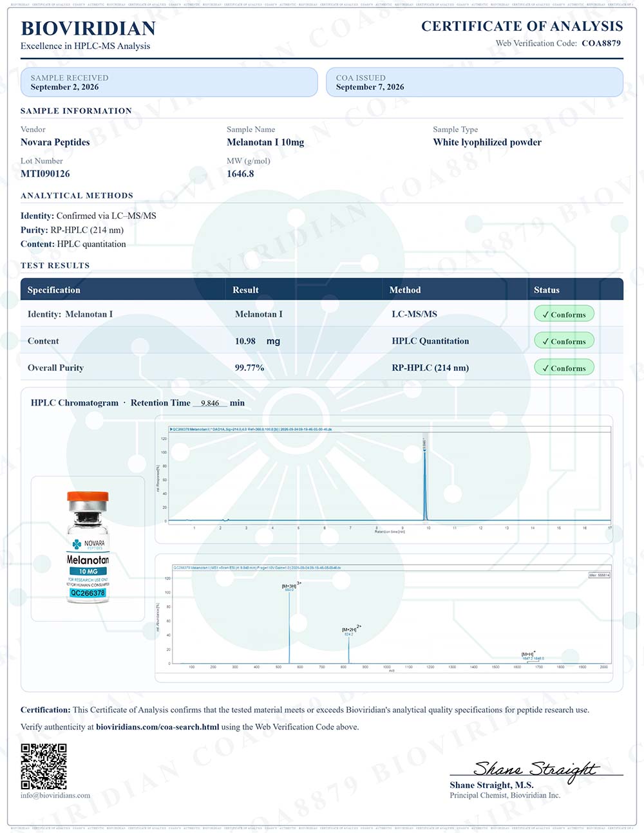644x833 pixels.
Task: Click the 'Purity: RP-HPLC (214 nm)' methods line
Action: coord(72,230)
